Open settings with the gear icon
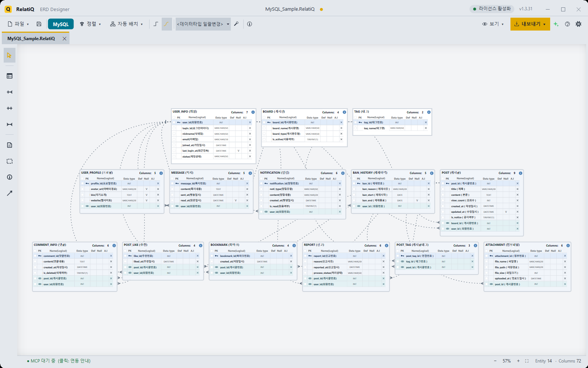588x368 pixels. coord(578,24)
